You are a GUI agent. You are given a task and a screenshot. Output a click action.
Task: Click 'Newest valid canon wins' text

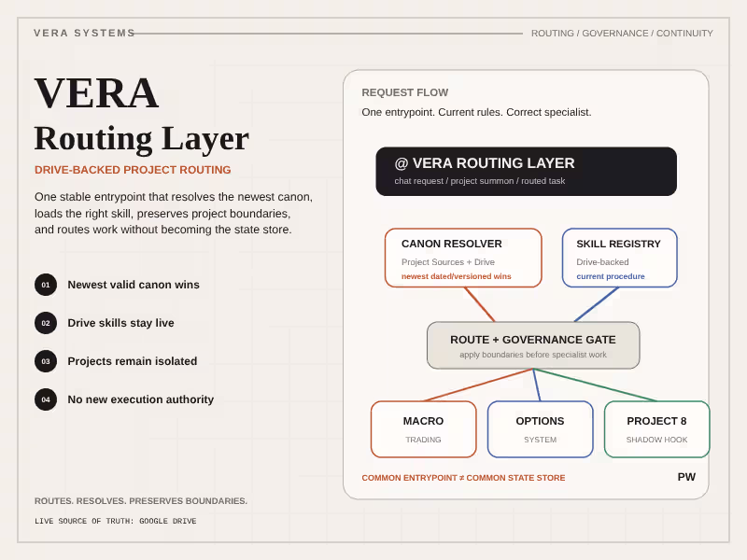134,285
